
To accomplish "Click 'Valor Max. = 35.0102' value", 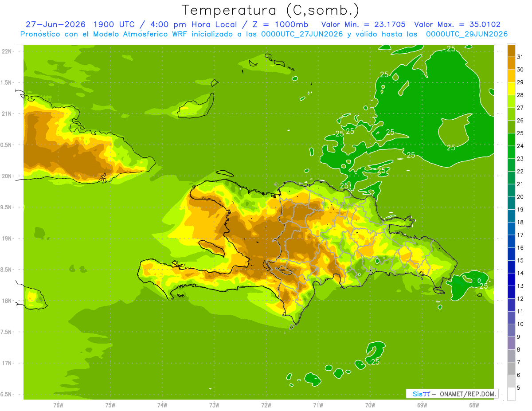I will 457,24.
